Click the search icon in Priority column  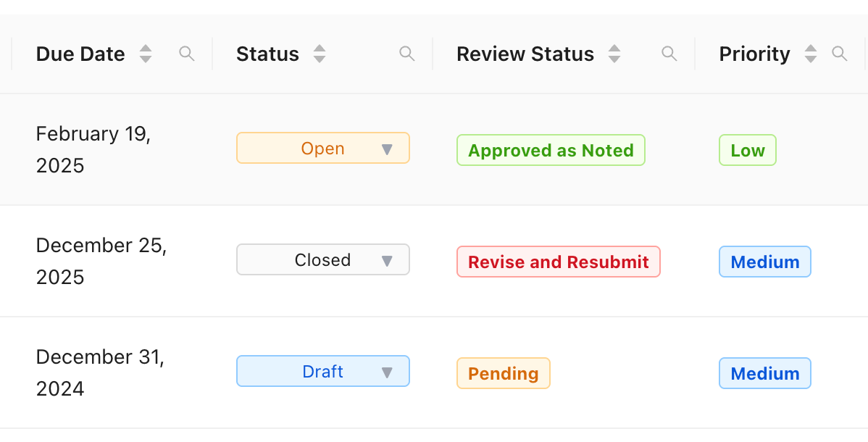(x=840, y=53)
